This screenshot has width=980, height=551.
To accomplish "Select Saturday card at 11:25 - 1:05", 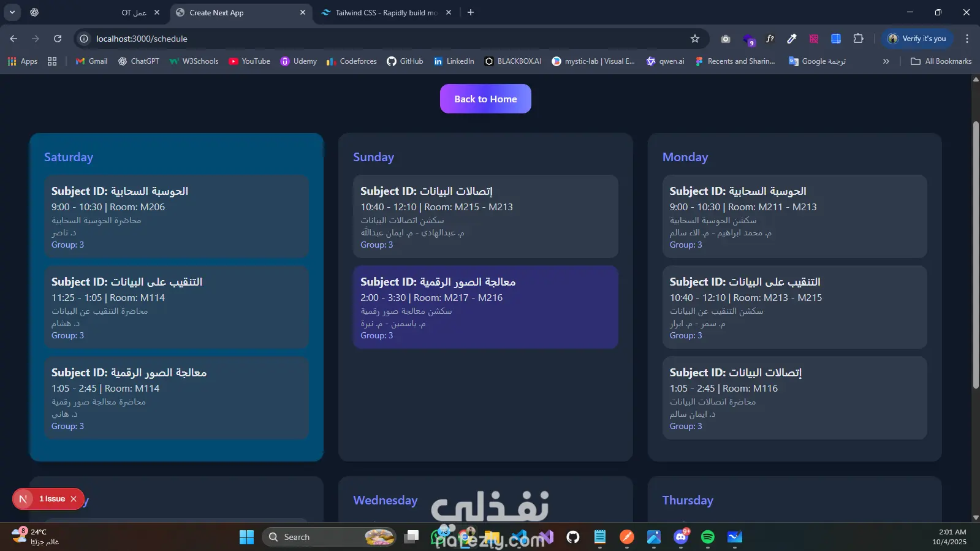I will [177, 307].
